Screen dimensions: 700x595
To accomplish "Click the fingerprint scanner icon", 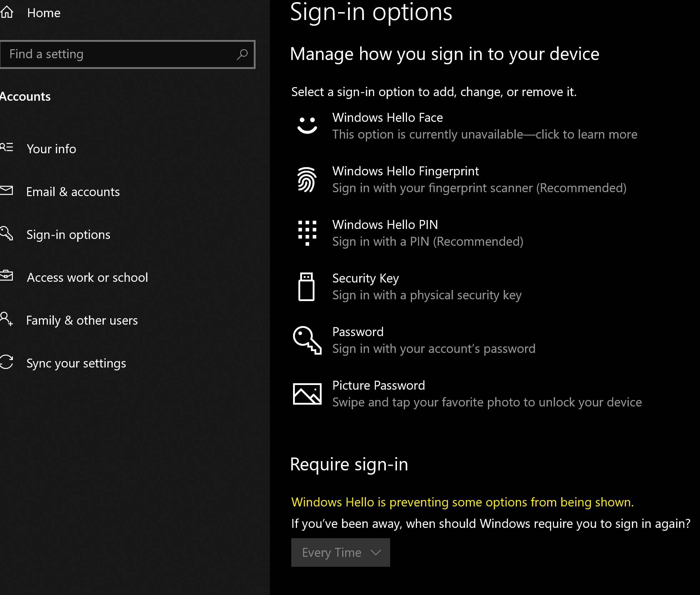I will [x=307, y=179].
